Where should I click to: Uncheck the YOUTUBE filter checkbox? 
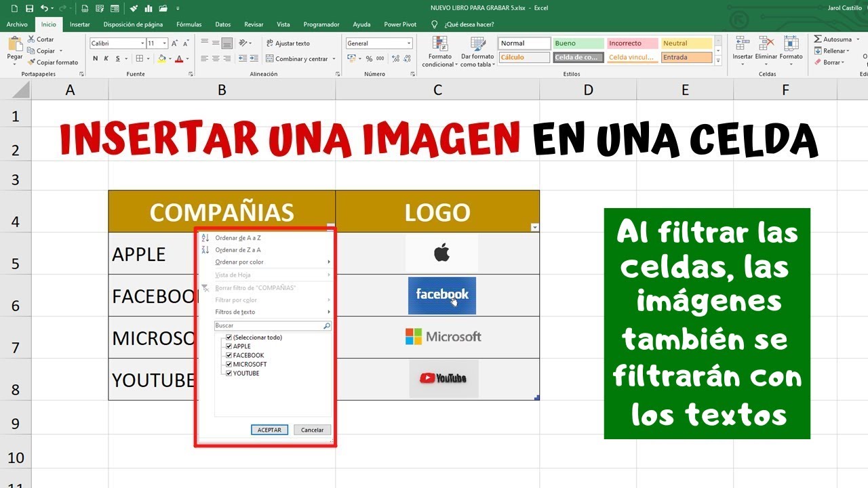tap(229, 373)
